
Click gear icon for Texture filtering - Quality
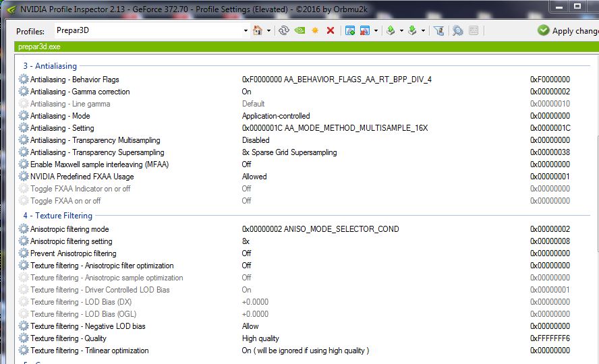pyautogui.click(x=24, y=338)
